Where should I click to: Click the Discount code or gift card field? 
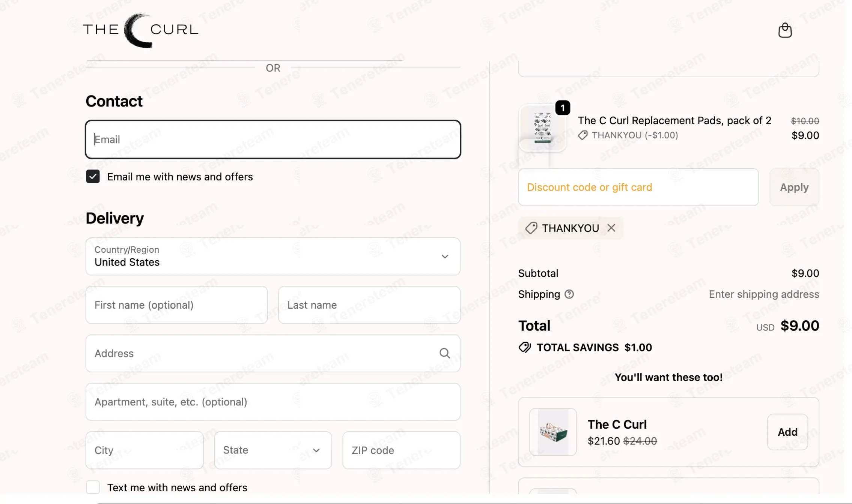click(x=638, y=187)
